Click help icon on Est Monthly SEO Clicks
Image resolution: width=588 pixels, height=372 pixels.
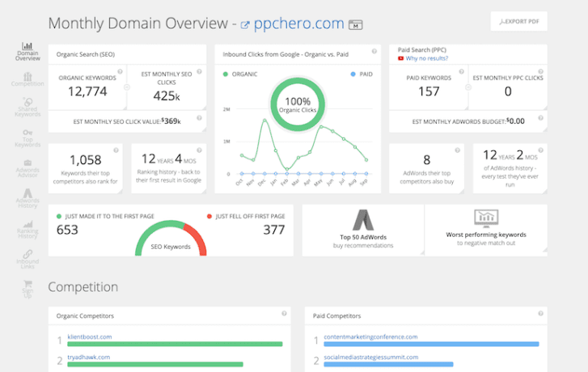point(199,71)
